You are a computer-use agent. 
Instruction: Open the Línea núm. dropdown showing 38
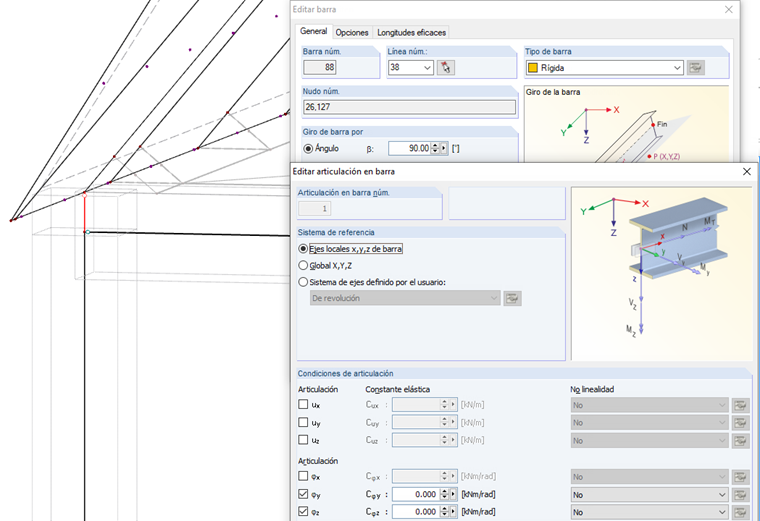411,67
